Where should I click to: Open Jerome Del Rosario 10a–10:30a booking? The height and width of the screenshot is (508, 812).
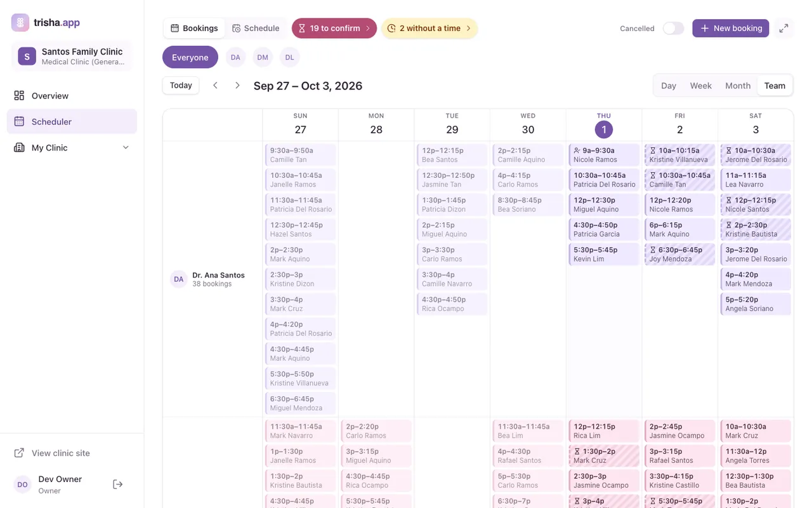pos(756,155)
